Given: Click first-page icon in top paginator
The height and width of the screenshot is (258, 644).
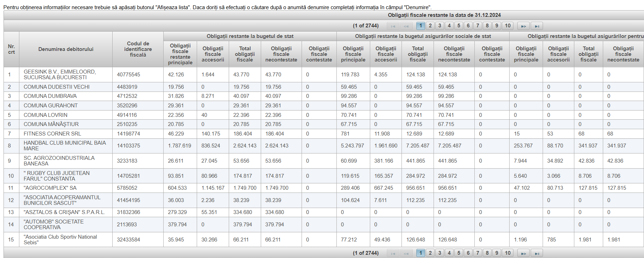Looking at the screenshot, I should point(393,26).
